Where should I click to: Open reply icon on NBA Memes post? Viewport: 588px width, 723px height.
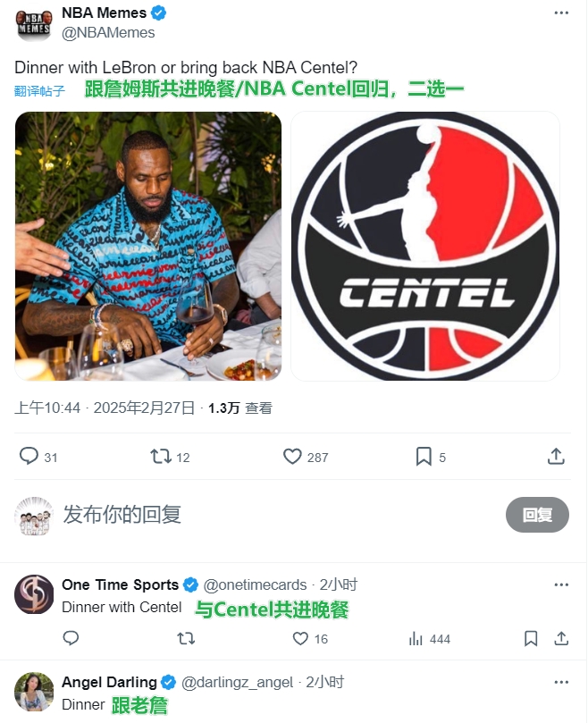click(29, 456)
